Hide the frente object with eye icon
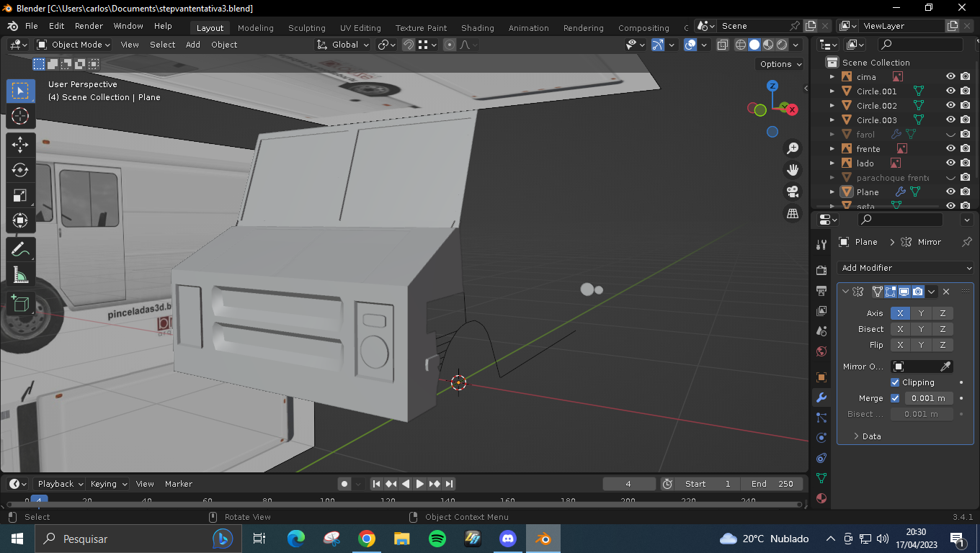 pos(950,149)
